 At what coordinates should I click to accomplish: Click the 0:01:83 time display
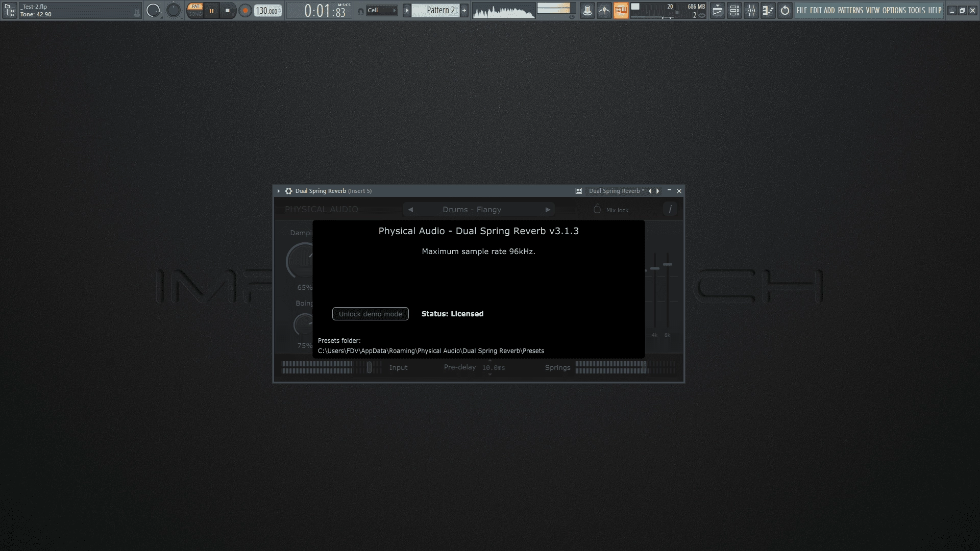click(325, 11)
